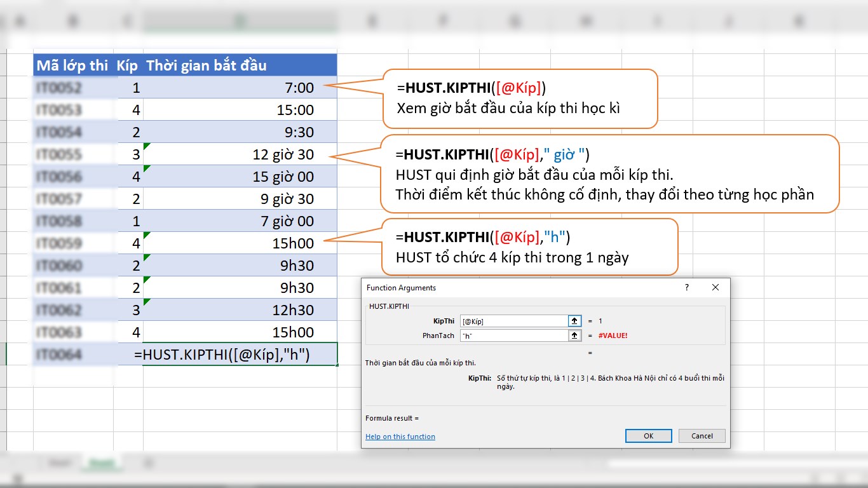Select the IT0064 class code cell
This screenshot has width=868, height=488.
[73, 355]
